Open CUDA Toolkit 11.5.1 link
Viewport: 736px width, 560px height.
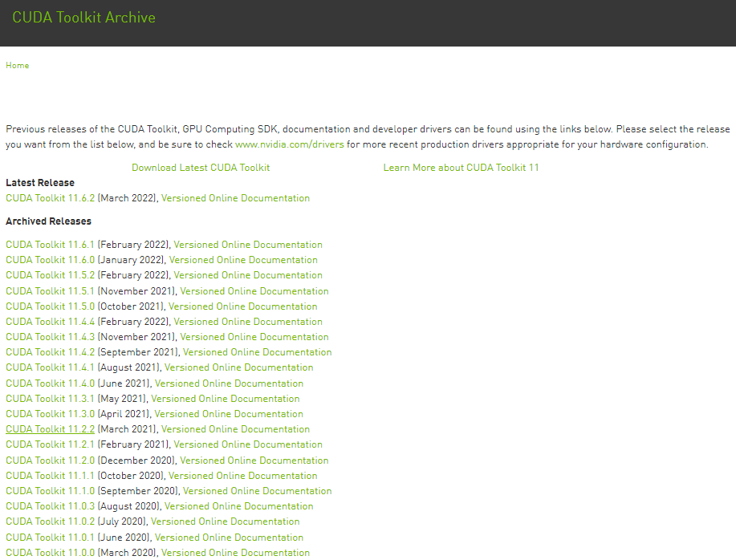51,291
